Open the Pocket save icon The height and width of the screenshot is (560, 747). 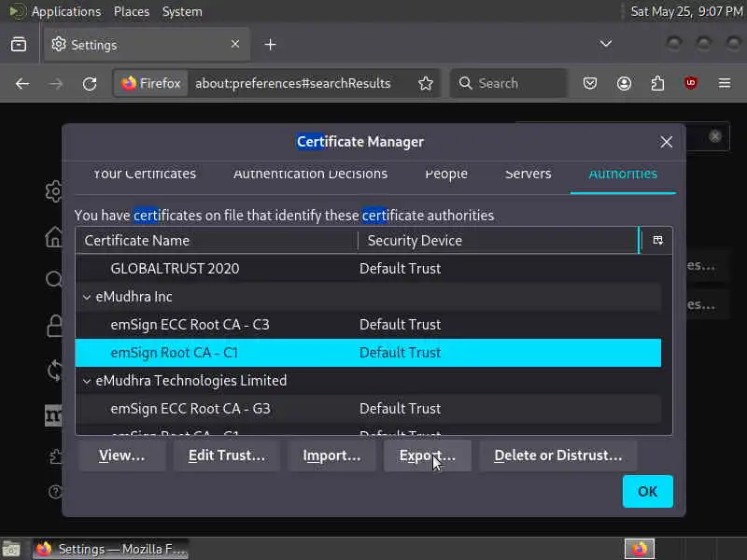590,83
